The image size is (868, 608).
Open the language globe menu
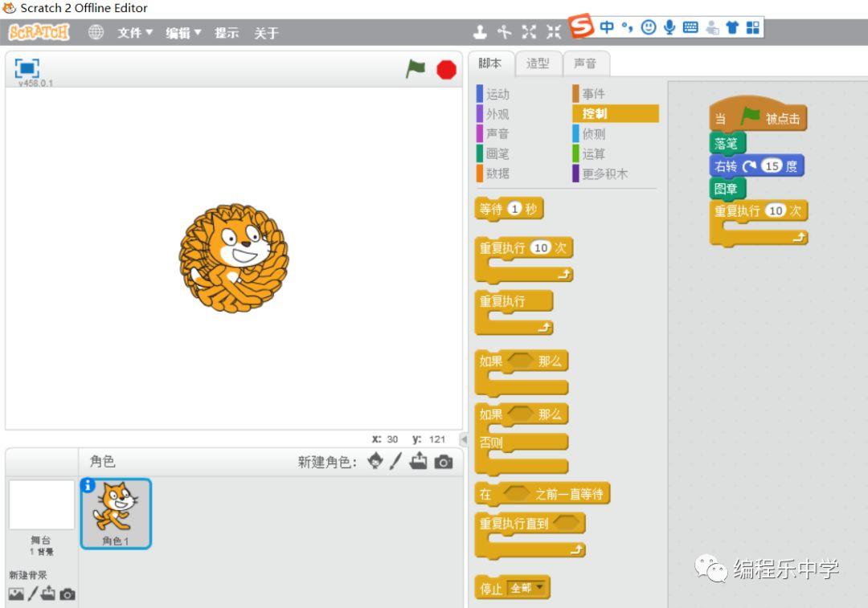pyautogui.click(x=96, y=32)
